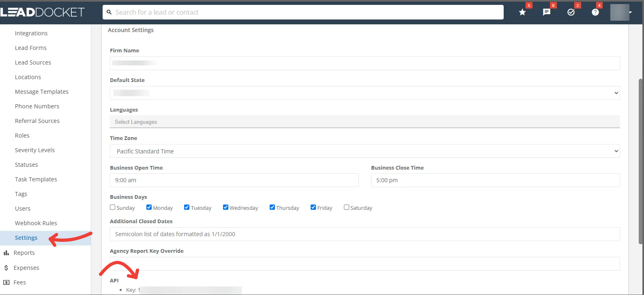Viewport: 644px width, 295px height.
Task: Open Task Templates
Action: (36, 179)
